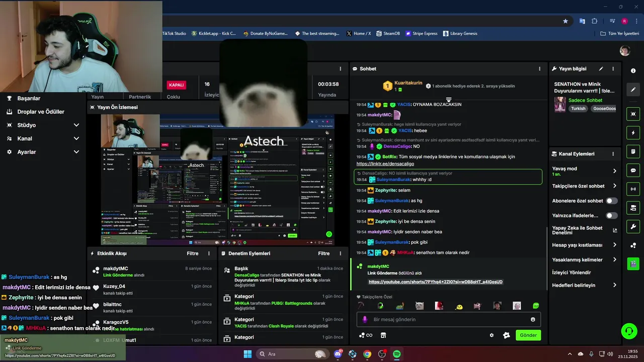This screenshot has width=644, height=362.
Task: Select the white cat emote
Action: click(x=419, y=306)
